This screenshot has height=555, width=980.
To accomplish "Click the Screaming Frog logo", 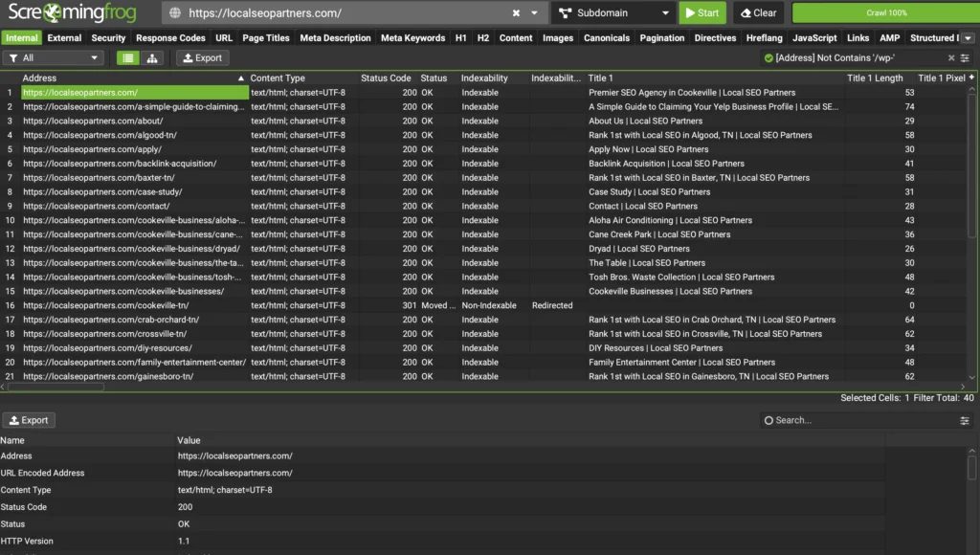I will coord(73,12).
